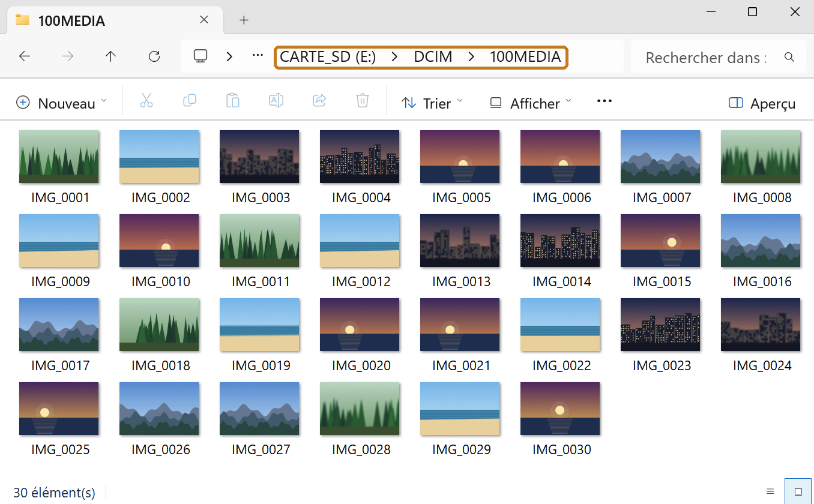Select the IMG_0004 city night thumbnail
Image resolution: width=814 pixels, height=504 pixels.
[x=360, y=157]
